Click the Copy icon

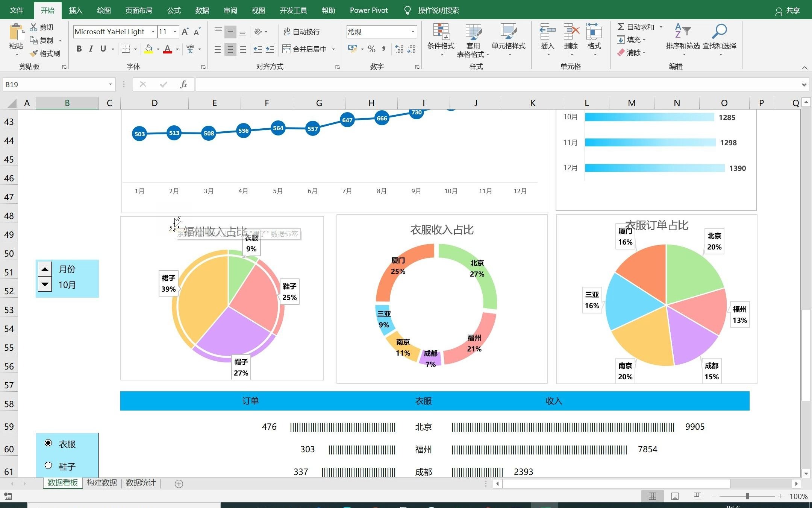coord(33,40)
